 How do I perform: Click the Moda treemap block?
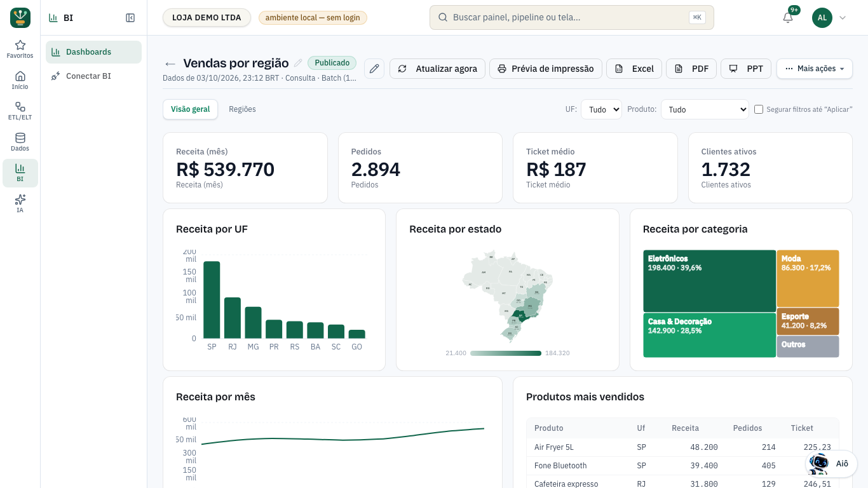click(x=808, y=278)
